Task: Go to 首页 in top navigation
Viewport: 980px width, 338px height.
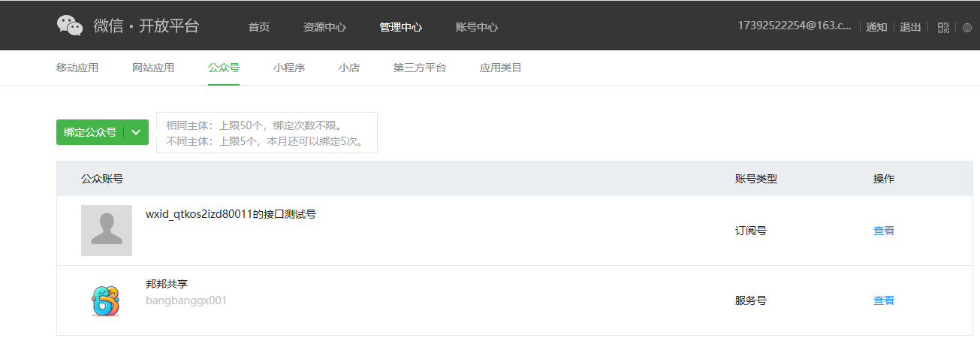Action: [x=259, y=27]
